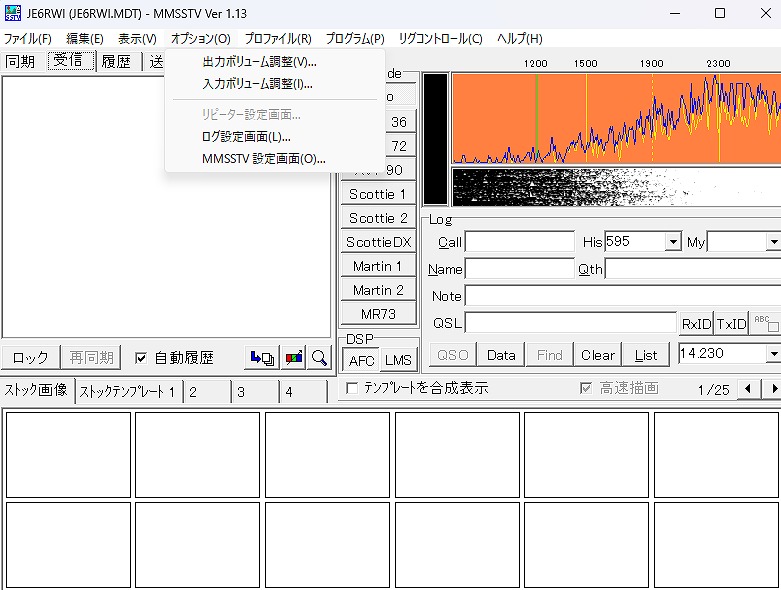Enable テンプレートを合成表示 checkbox
Image resolution: width=781 pixels, height=590 pixels.
[x=352, y=388]
